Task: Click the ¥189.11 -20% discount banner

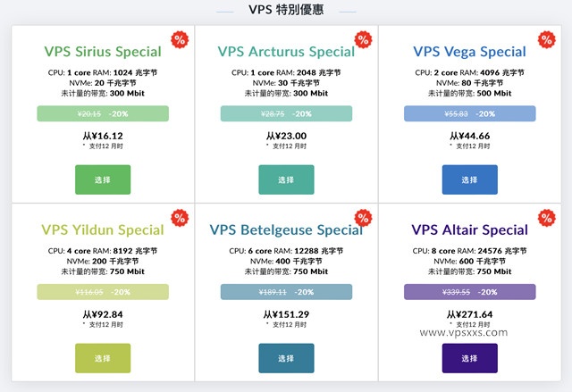Action: click(x=286, y=292)
